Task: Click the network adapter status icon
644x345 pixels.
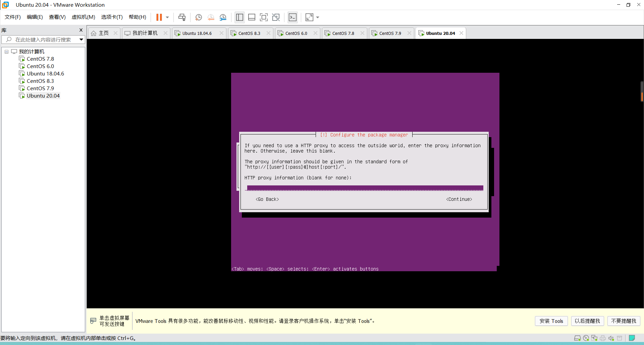Action: pos(594,338)
